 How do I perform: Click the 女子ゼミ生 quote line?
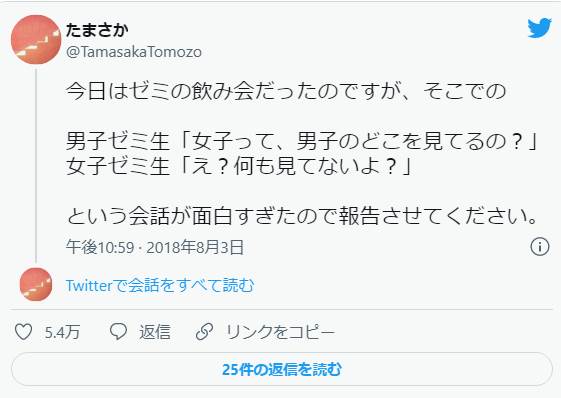pyautogui.click(x=239, y=166)
